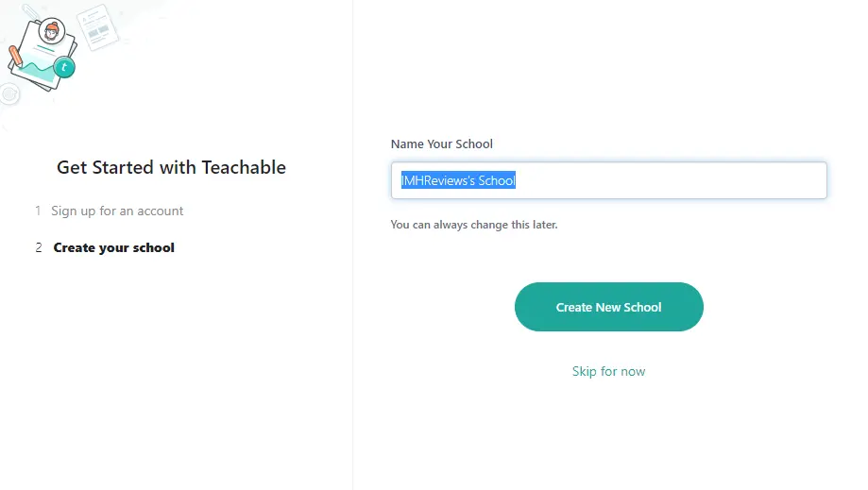Click step number 1 in the list
Viewport: 868px width, 490px height.
[x=39, y=211]
